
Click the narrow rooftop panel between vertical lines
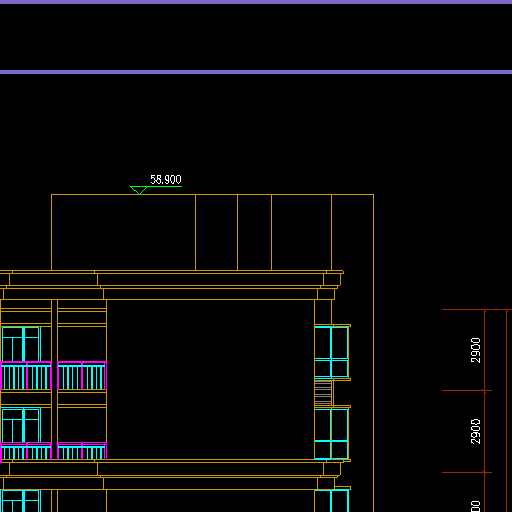click(254, 232)
